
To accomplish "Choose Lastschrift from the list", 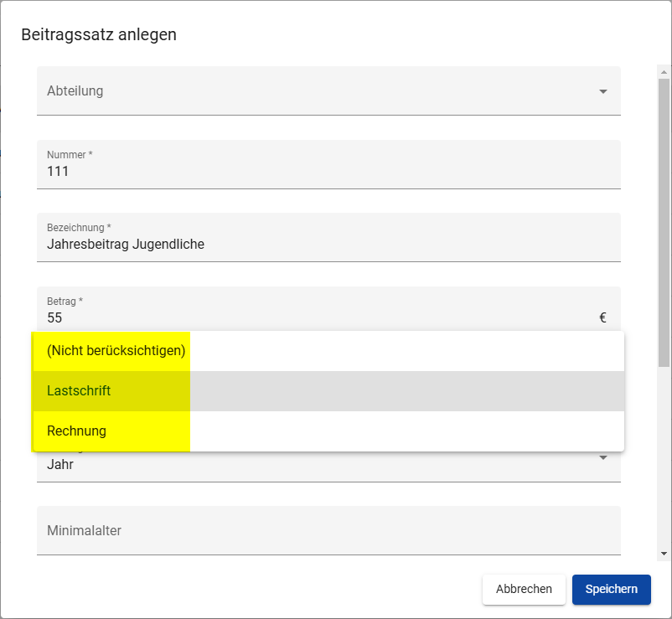I will pyautogui.click(x=328, y=391).
